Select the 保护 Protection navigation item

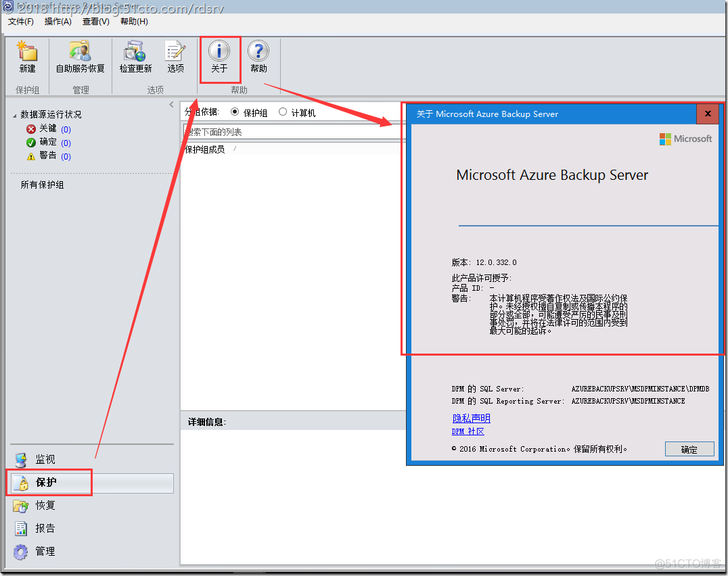(x=92, y=483)
